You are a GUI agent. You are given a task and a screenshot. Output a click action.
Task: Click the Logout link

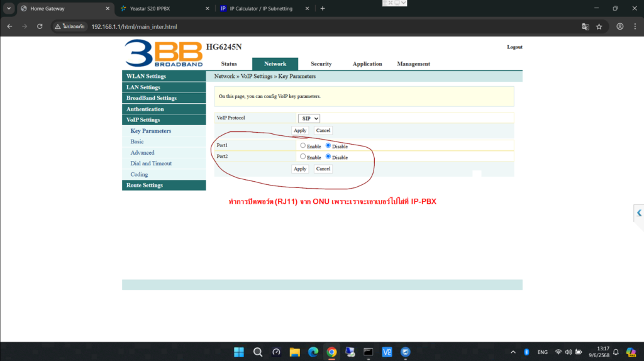[x=514, y=47]
